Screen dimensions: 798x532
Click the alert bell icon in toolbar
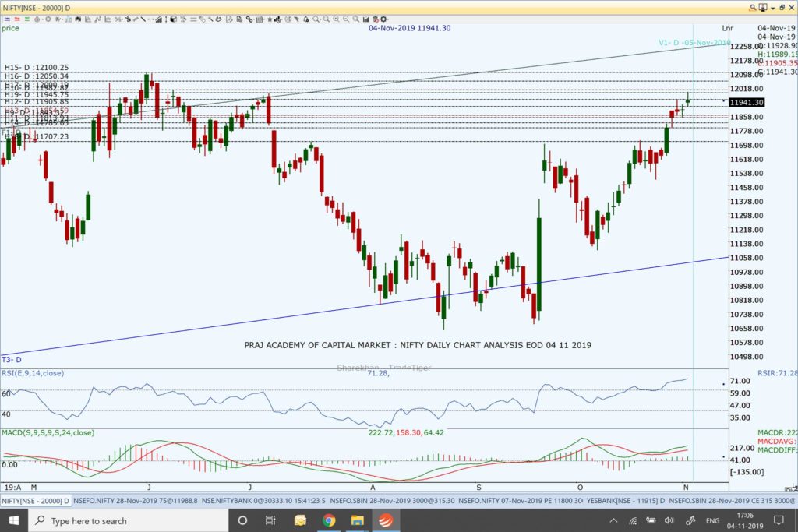305,19
